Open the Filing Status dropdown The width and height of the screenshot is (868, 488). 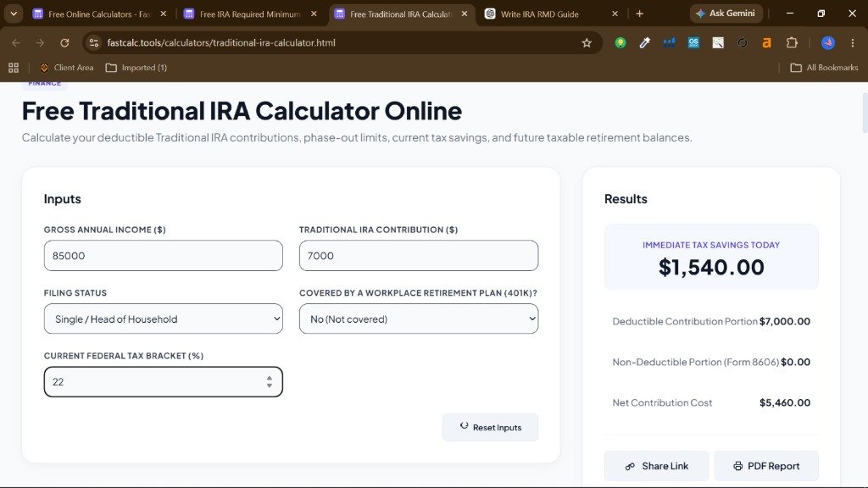coord(164,319)
